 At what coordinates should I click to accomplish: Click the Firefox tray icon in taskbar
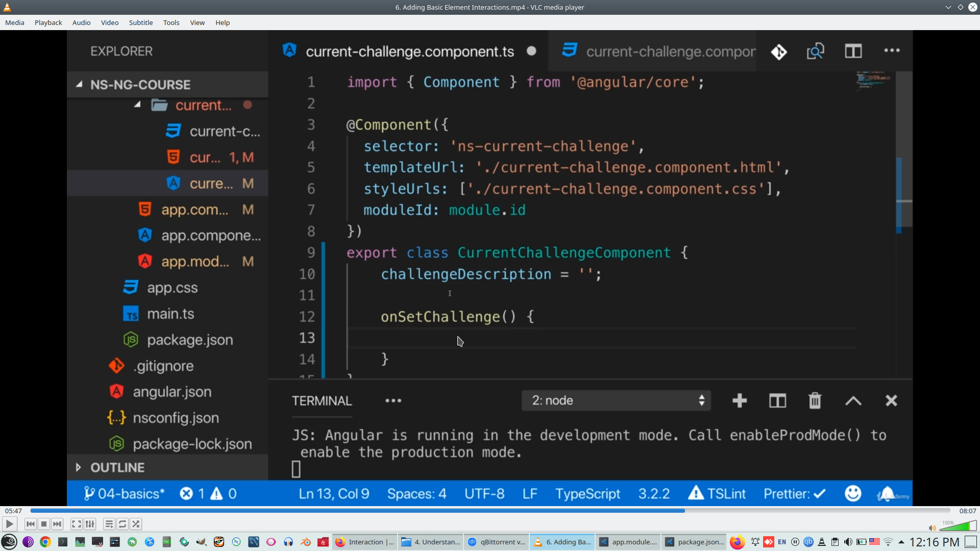pyautogui.click(x=737, y=542)
